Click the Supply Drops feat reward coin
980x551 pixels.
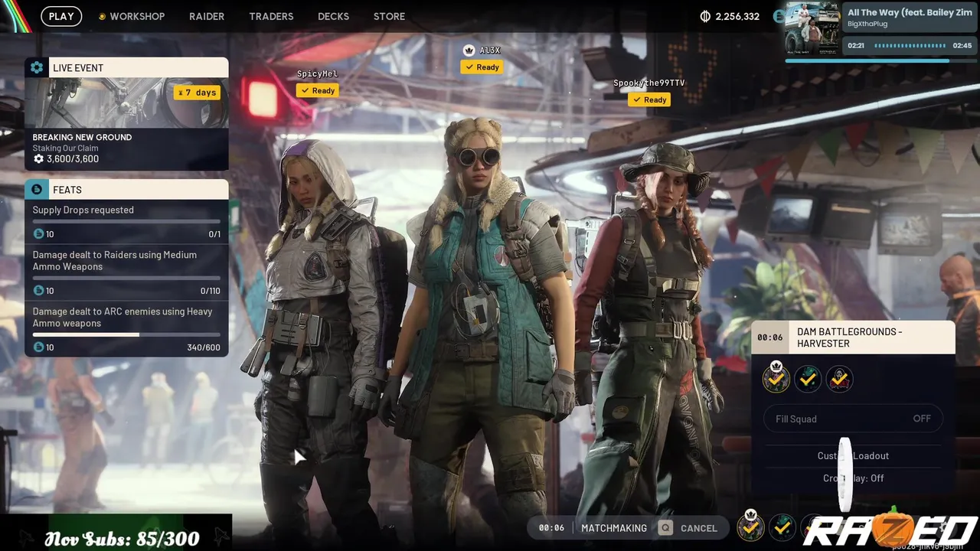[x=38, y=234]
